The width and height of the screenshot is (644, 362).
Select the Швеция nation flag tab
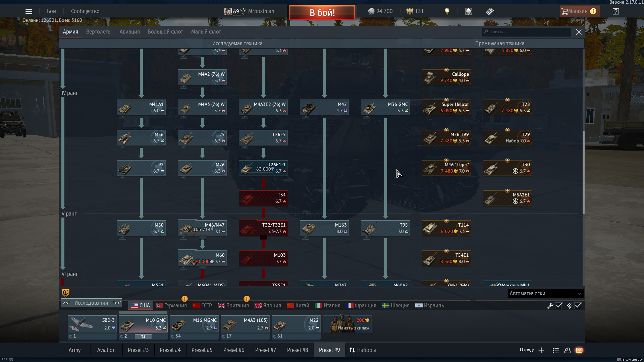click(396, 306)
